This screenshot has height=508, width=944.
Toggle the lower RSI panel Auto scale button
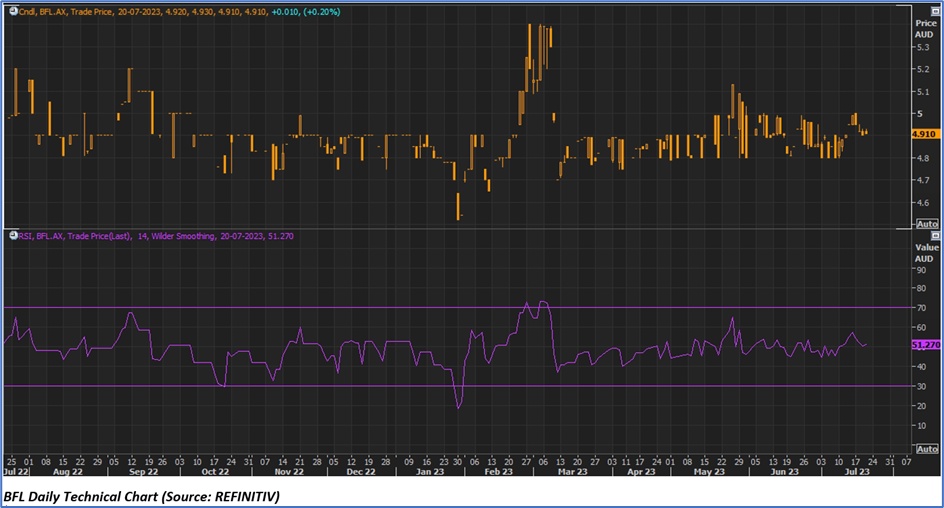(927, 448)
